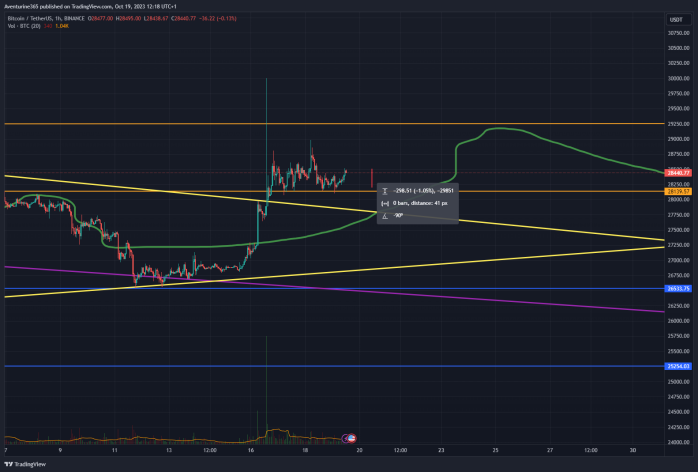Click the Vol · BTC (20) indicator legend

pyautogui.click(x=24, y=26)
